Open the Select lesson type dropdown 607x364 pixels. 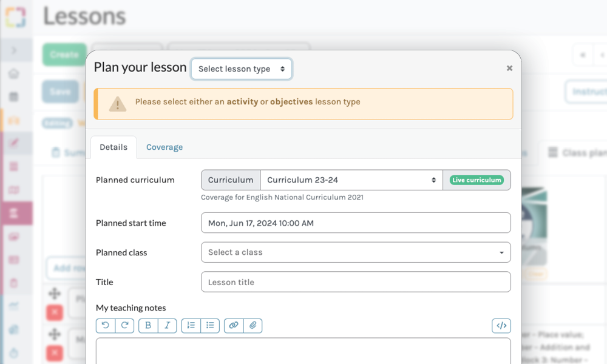[242, 69]
